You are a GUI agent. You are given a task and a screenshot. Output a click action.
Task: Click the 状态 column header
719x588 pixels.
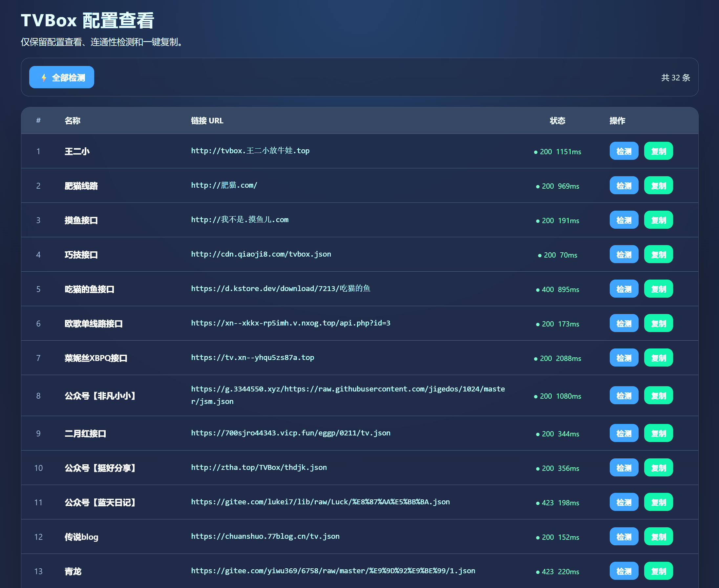coord(557,120)
